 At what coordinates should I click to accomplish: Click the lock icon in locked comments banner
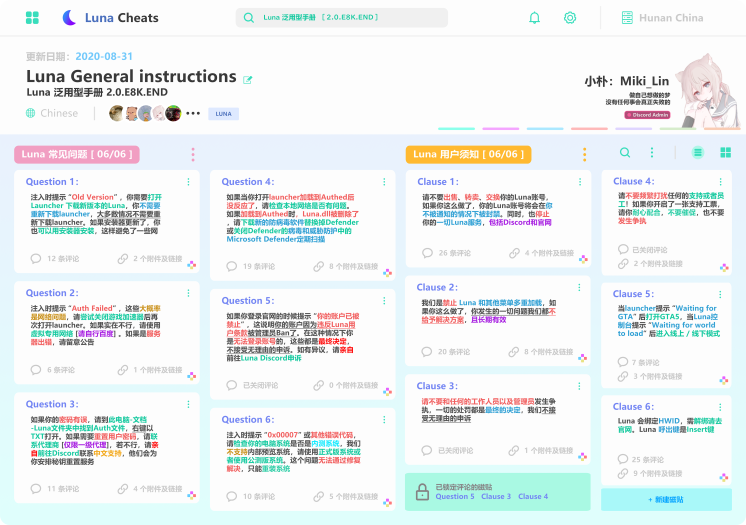pyautogui.click(x=422, y=492)
